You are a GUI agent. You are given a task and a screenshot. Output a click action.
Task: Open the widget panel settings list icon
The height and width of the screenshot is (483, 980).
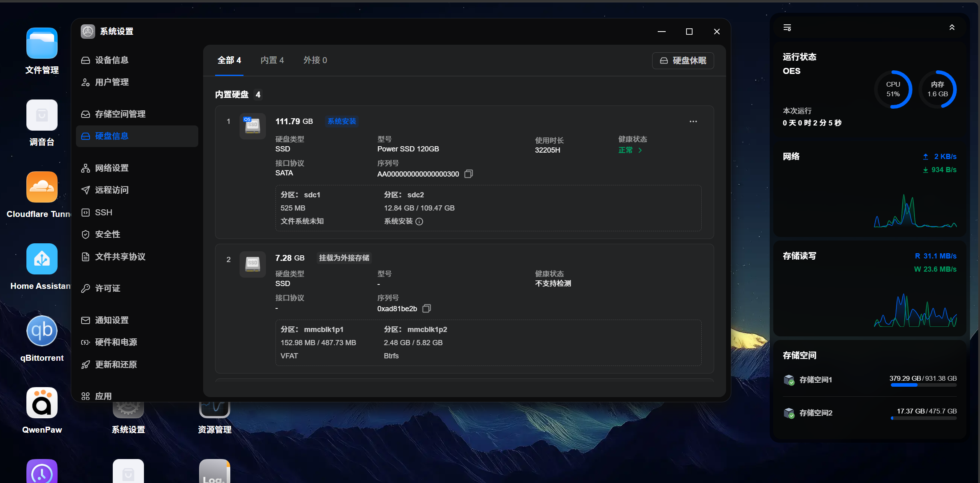point(787,28)
